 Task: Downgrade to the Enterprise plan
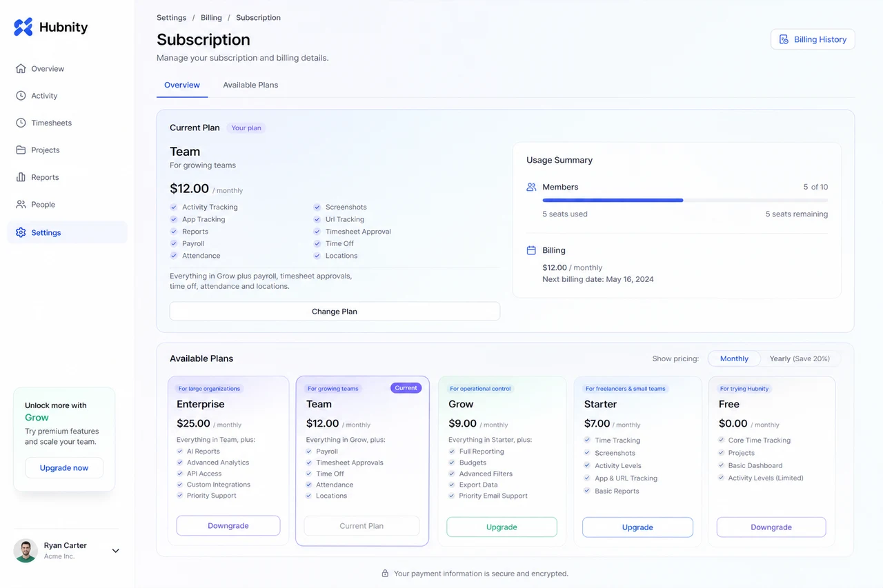click(x=228, y=526)
